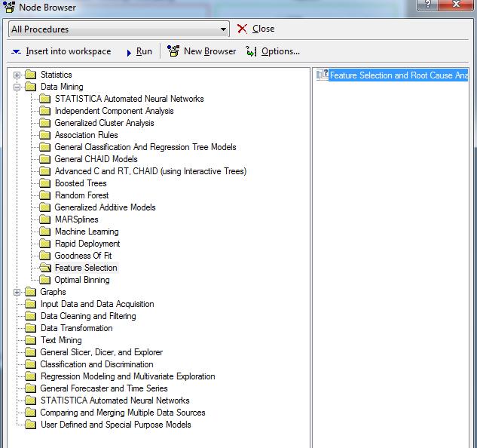
Task: Select Data Transformation folder
Action: pyautogui.click(x=77, y=328)
